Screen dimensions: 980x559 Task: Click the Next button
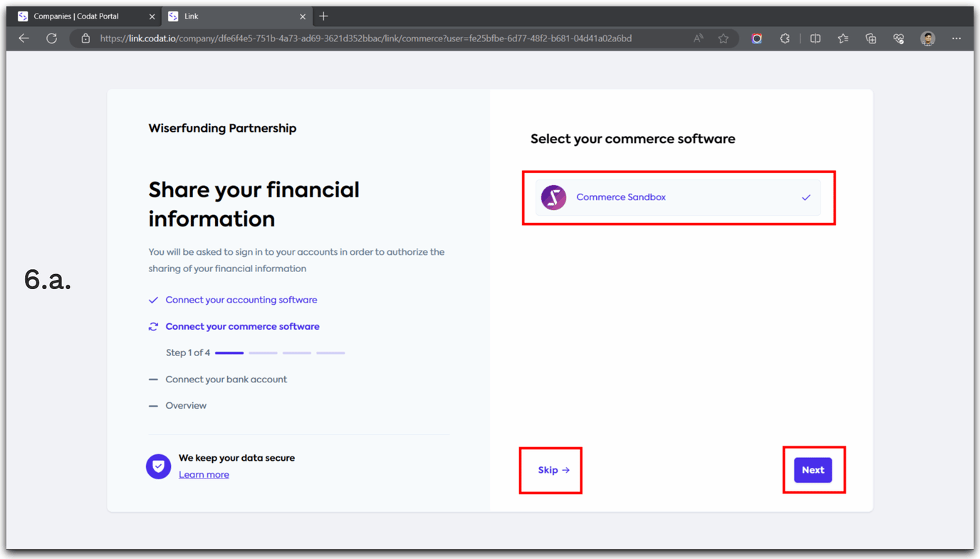(813, 470)
